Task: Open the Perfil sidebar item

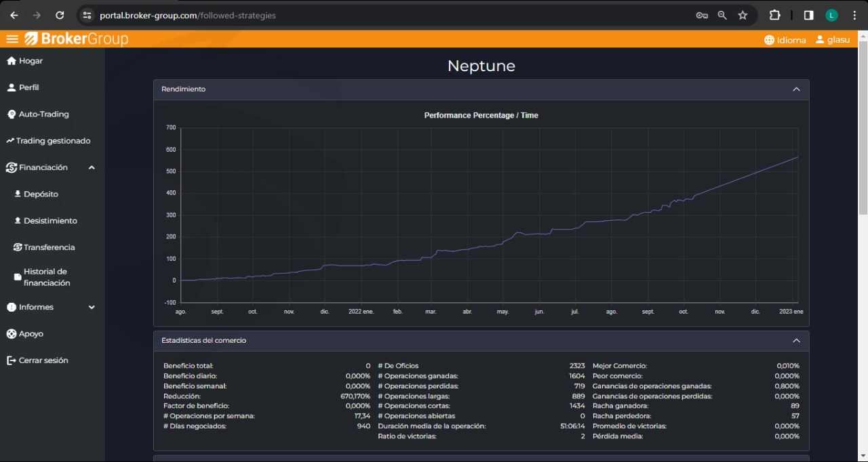Action: tap(28, 87)
